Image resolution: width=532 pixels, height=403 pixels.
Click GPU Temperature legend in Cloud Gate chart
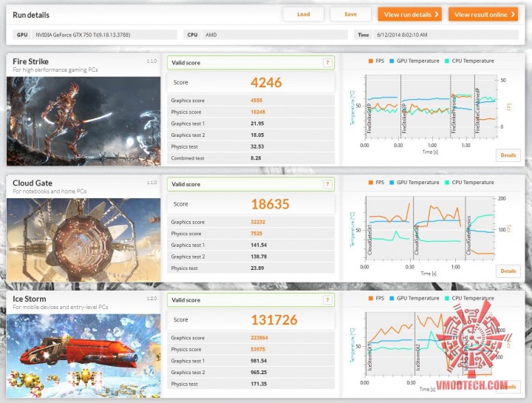tap(415, 183)
